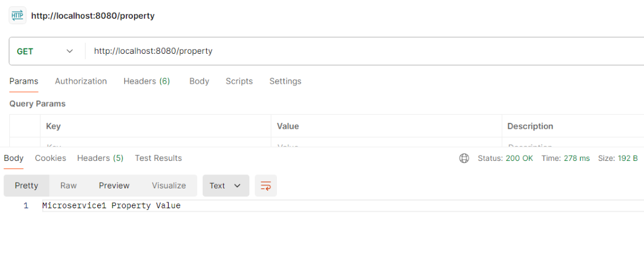Click the Status 200 OK indicator
This screenshot has width=644, height=272.
(x=505, y=158)
